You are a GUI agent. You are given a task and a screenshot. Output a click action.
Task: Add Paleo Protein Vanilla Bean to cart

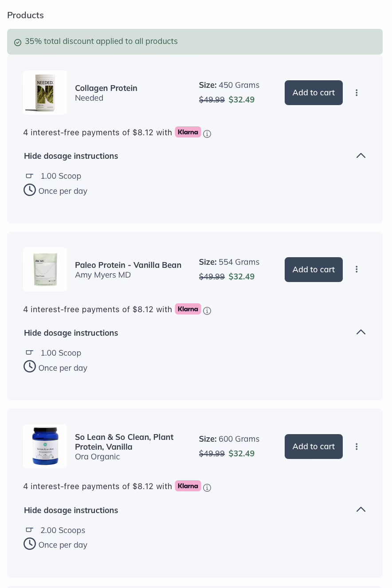pos(314,270)
